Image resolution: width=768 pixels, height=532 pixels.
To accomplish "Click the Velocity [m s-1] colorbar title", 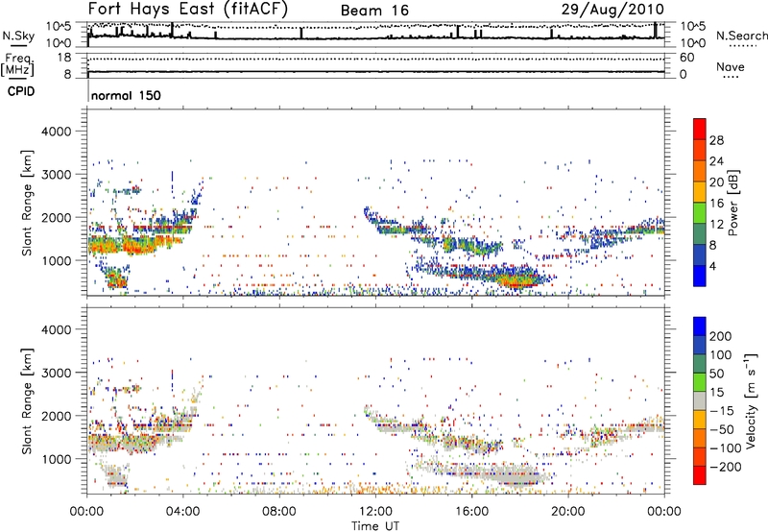I will [751, 400].
